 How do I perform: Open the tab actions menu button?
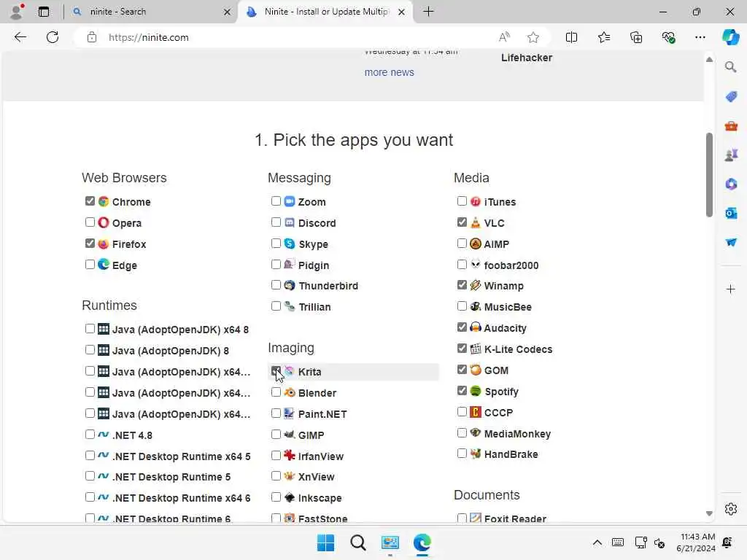point(43,12)
